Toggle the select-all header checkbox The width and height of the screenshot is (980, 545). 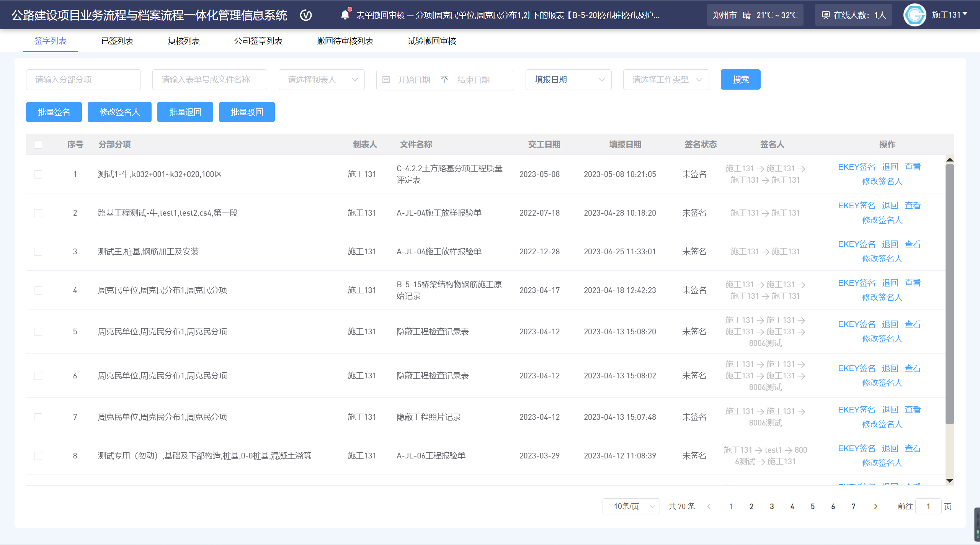[x=38, y=144]
